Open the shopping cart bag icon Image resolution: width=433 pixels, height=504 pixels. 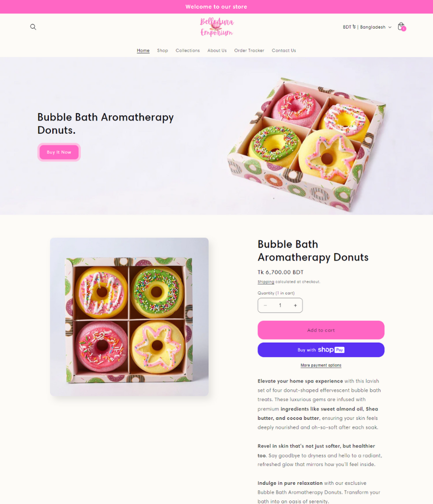(x=401, y=27)
